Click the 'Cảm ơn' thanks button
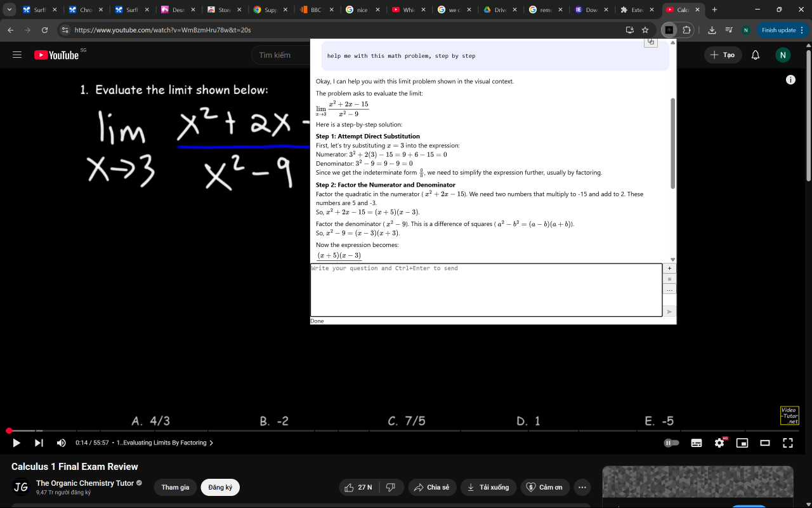Image resolution: width=812 pixels, height=508 pixels. coord(544,487)
